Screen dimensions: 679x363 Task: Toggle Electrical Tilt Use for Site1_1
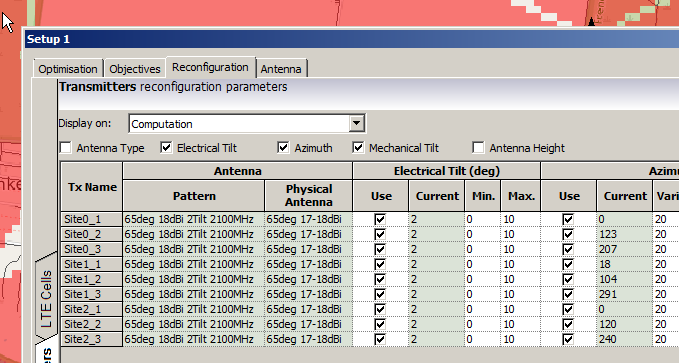click(x=380, y=264)
